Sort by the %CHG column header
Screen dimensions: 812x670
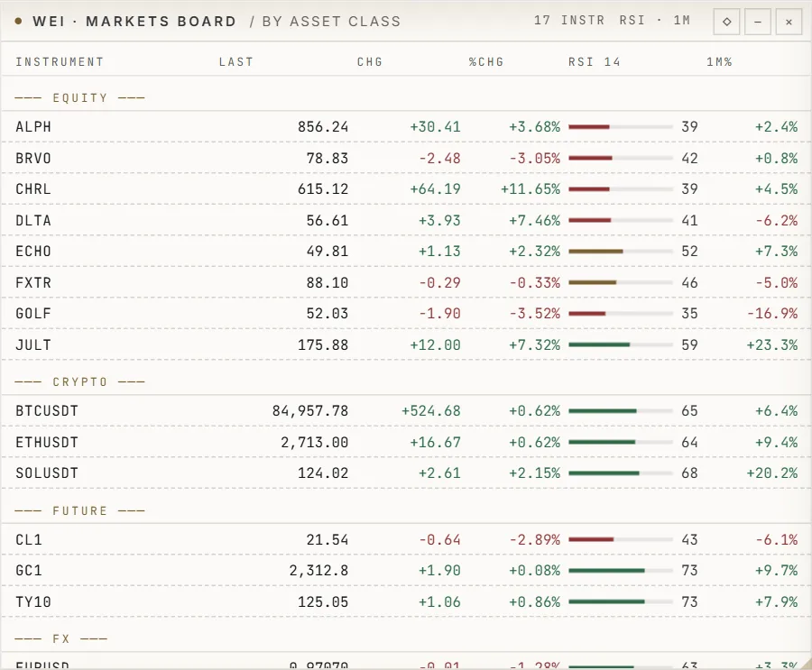[485, 62]
